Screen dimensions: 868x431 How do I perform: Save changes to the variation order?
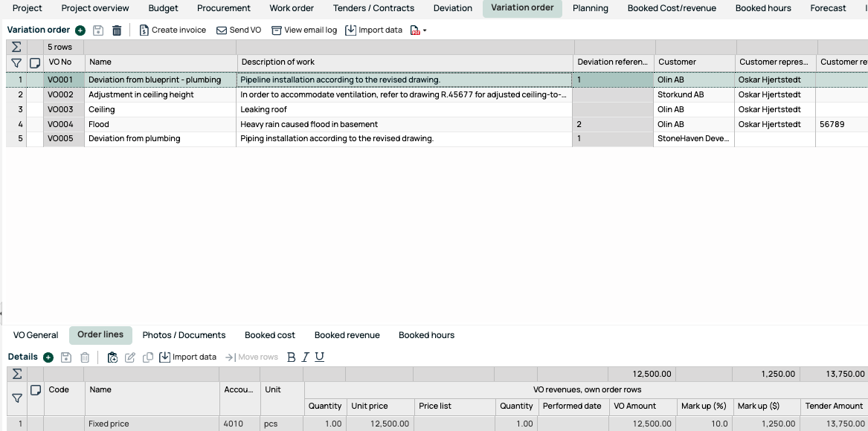tap(98, 30)
